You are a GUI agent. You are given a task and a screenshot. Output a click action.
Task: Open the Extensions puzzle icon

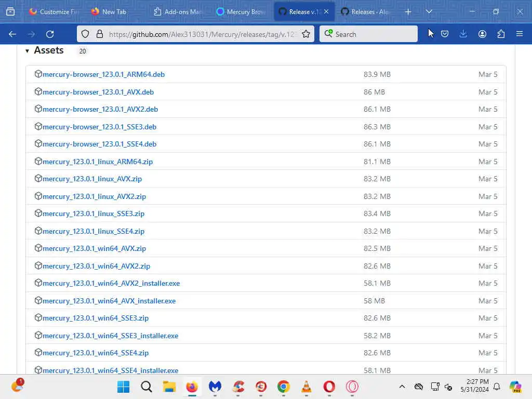501,34
